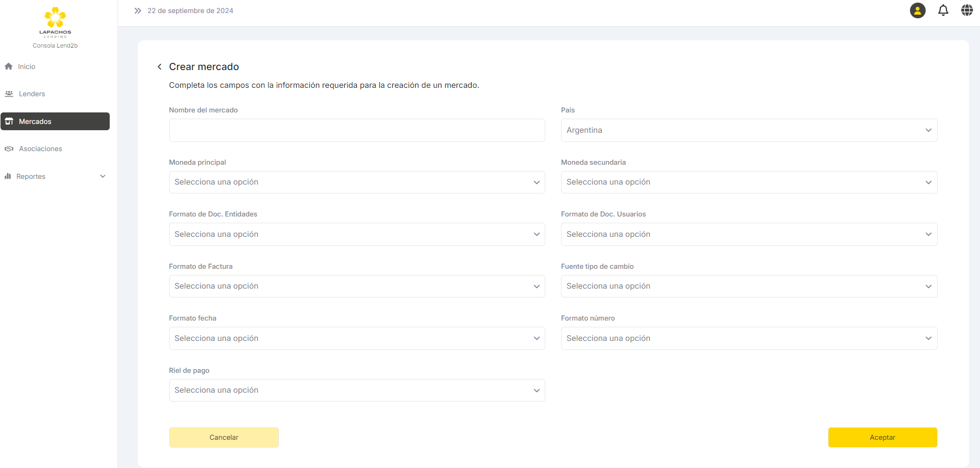Open the Moneda principal dropdown
Screen dimensions: 980x468
point(357,182)
